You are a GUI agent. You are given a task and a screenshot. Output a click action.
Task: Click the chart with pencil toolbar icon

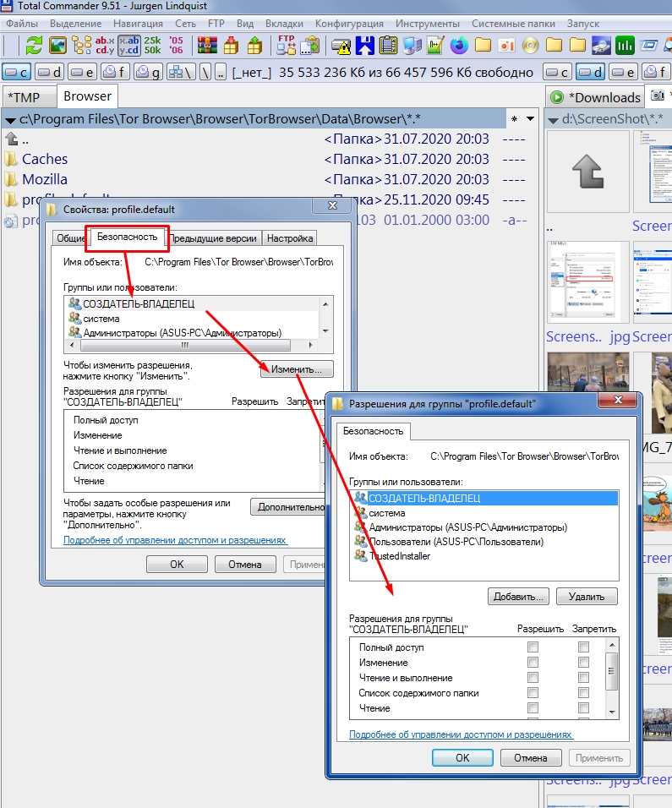tap(435, 46)
